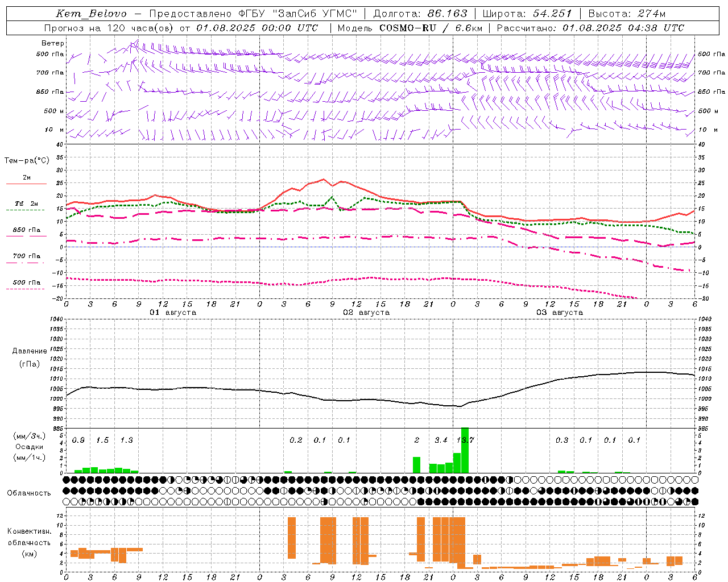Click the "Долгота: 86.163" longitude value
The image size is (728, 582).
pyautogui.click(x=420, y=14)
